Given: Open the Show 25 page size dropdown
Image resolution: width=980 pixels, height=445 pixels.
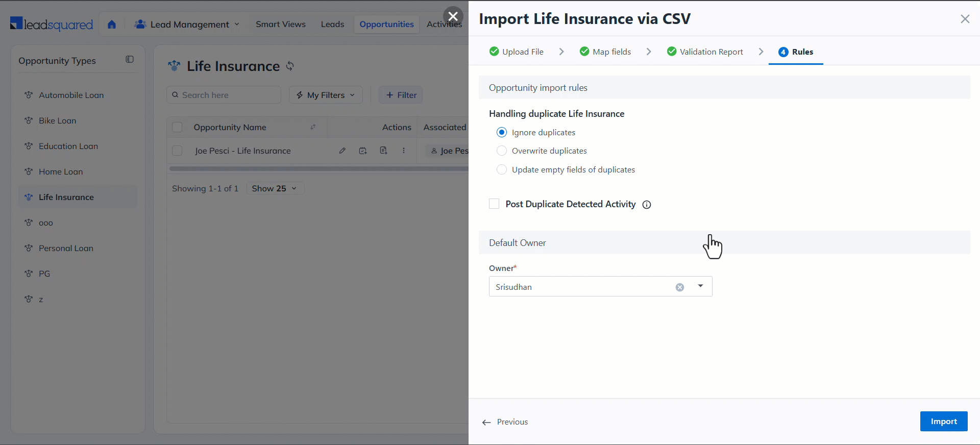Looking at the screenshot, I should click(x=275, y=188).
